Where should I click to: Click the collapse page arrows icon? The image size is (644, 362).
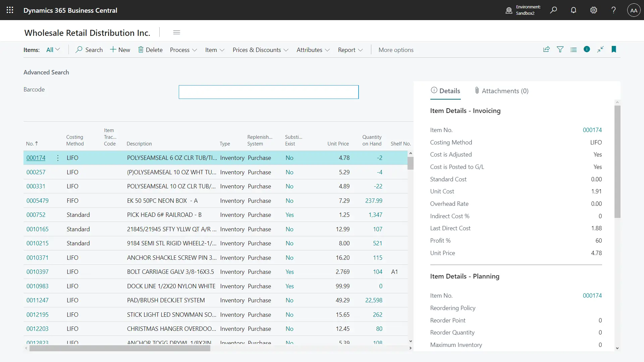(600, 49)
